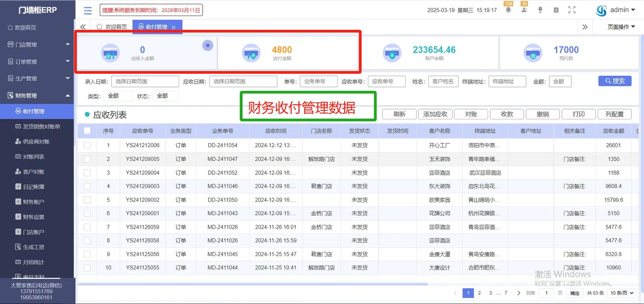Open the 10条/页 page size dropdown
This screenshot has width=644, height=304.
click(x=622, y=293)
